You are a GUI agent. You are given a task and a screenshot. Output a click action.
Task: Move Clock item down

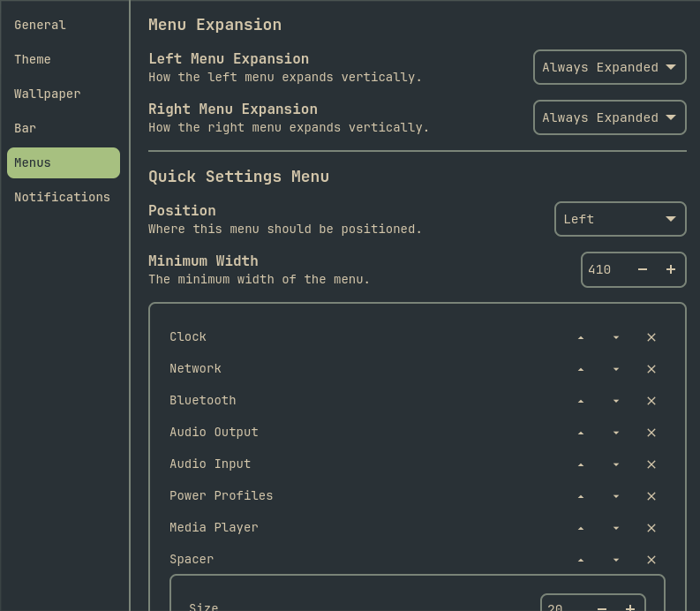[616, 337]
